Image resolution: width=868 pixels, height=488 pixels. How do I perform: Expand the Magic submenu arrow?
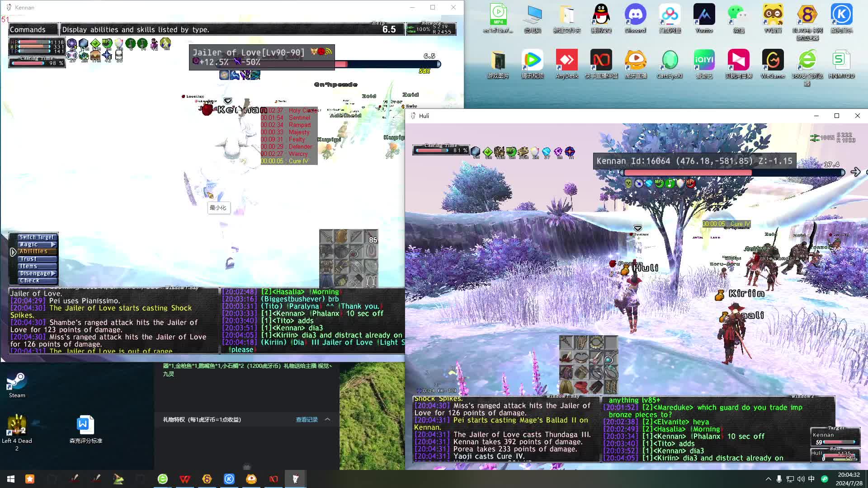click(53, 244)
